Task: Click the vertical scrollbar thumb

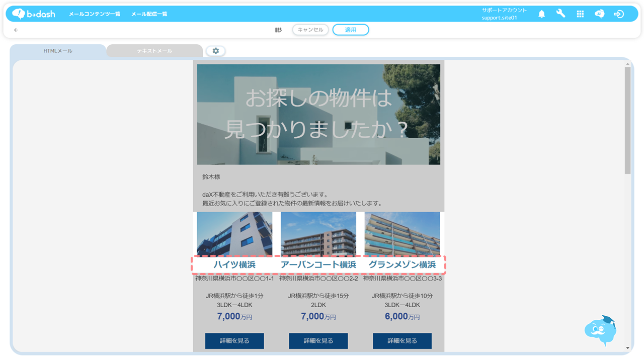Action: point(627,120)
